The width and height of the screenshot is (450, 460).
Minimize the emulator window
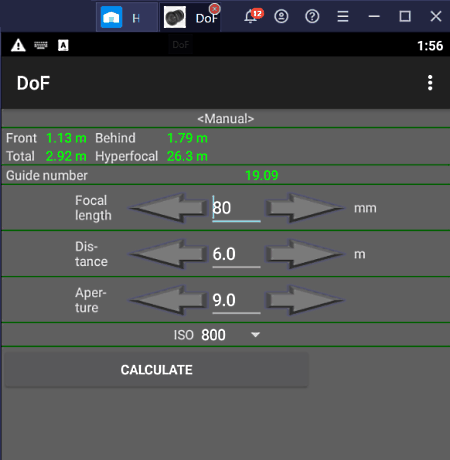pyautogui.click(x=374, y=16)
